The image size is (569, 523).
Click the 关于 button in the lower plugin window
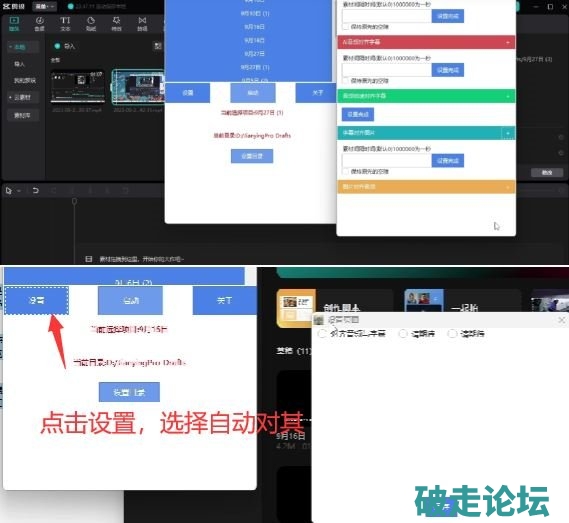[225, 301]
